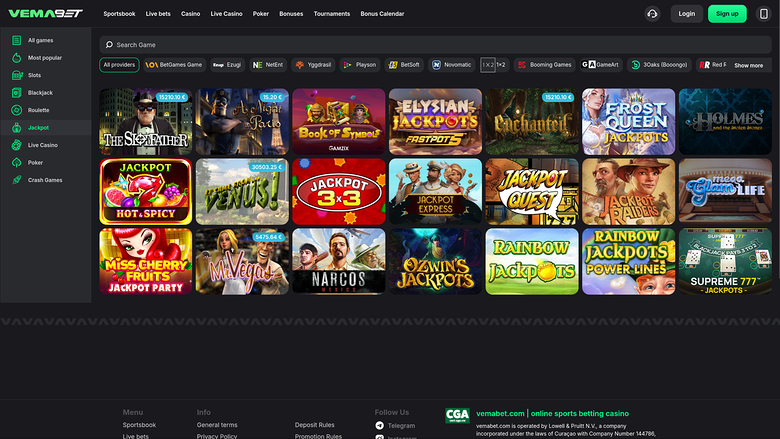The width and height of the screenshot is (780, 439).
Task: Open Supreme 777 Jackpots game
Action: point(725,262)
